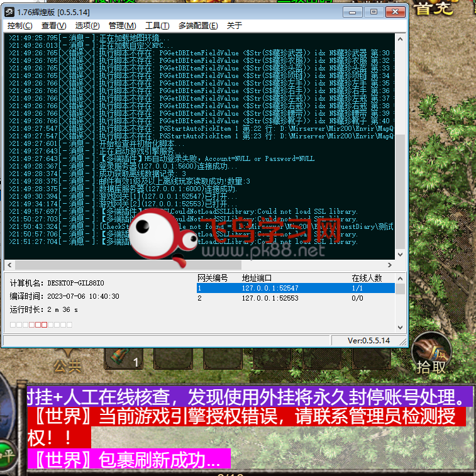This screenshot has height=476, width=476.
Task: Click the log panel scroll-down arrow
Action: click(401, 253)
